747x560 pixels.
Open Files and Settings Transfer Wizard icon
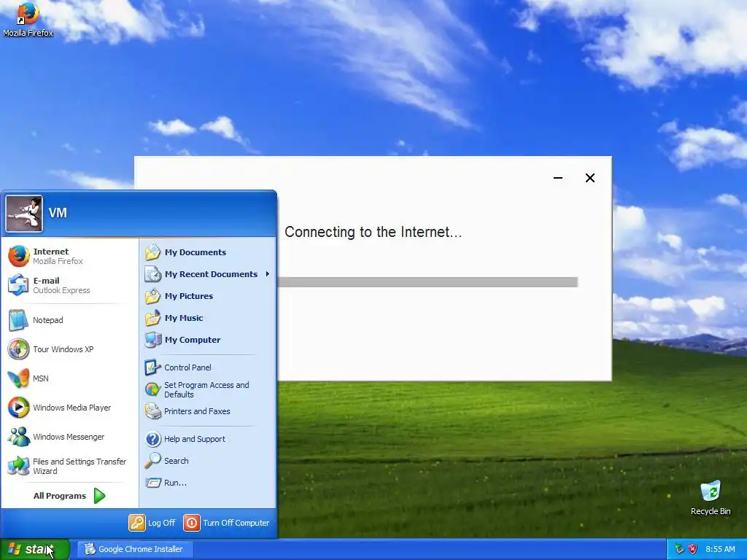pyautogui.click(x=18, y=466)
